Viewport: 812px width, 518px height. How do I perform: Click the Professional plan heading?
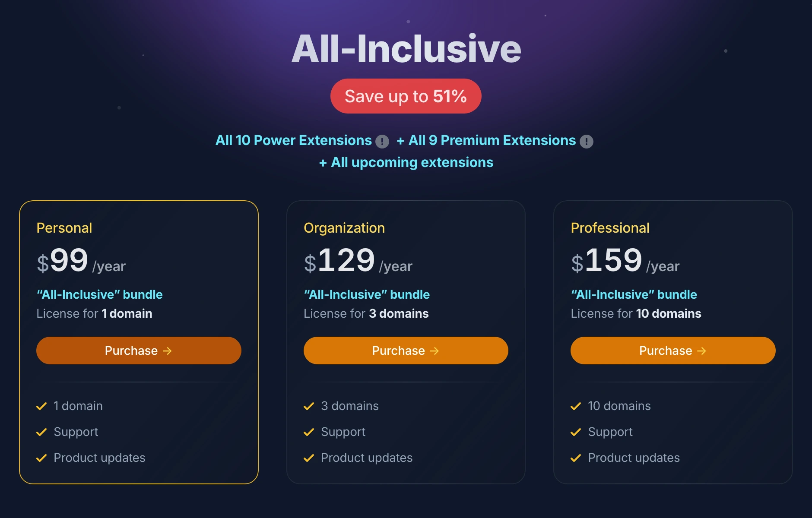(610, 228)
